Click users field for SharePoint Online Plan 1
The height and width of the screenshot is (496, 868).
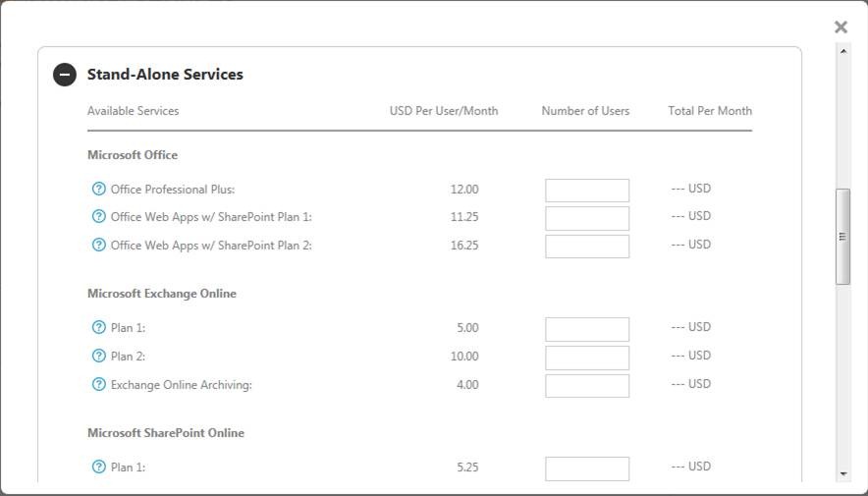click(587, 468)
